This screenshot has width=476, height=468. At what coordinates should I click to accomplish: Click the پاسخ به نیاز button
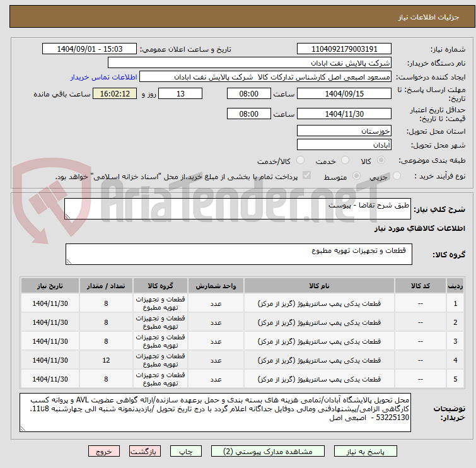tap(366, 452)
